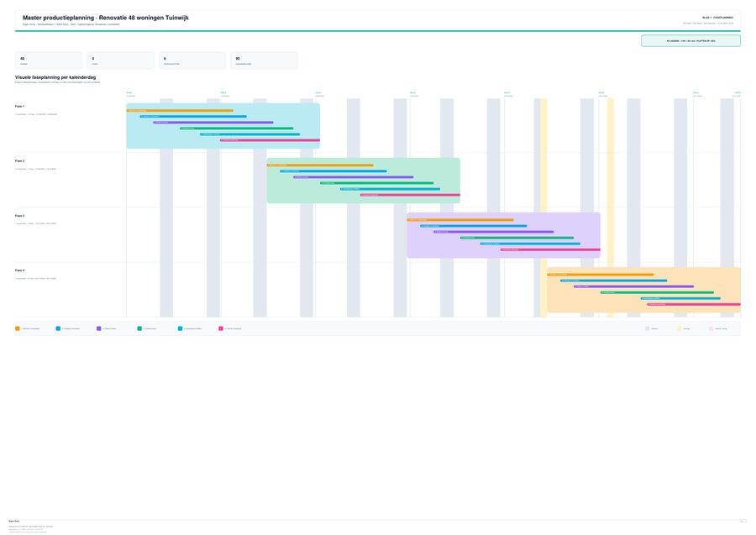756x535 pixels.
Task: Click the pink task bar in Fase 2
Action: [x=410, y=195]
